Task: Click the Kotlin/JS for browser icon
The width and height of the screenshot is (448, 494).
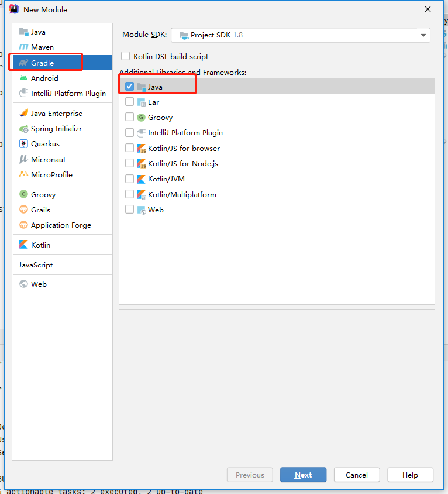Action: pos(142,148)
